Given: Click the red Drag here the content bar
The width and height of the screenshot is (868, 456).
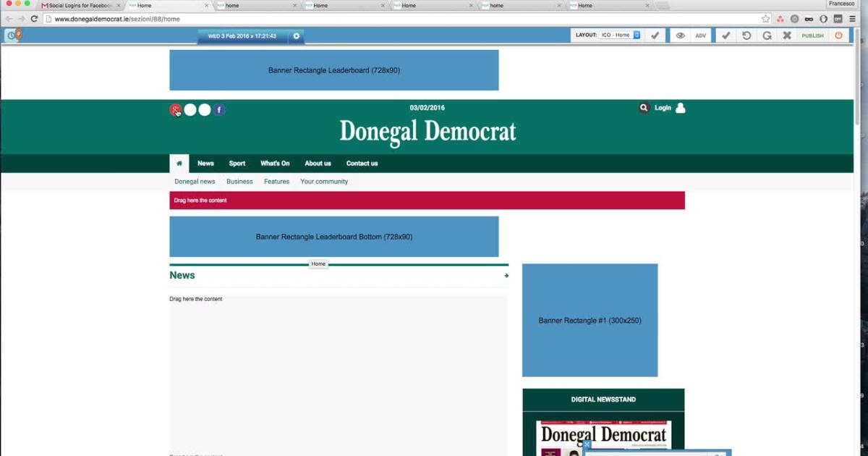Looking at the screenshot, I should (x=427, y=200).
